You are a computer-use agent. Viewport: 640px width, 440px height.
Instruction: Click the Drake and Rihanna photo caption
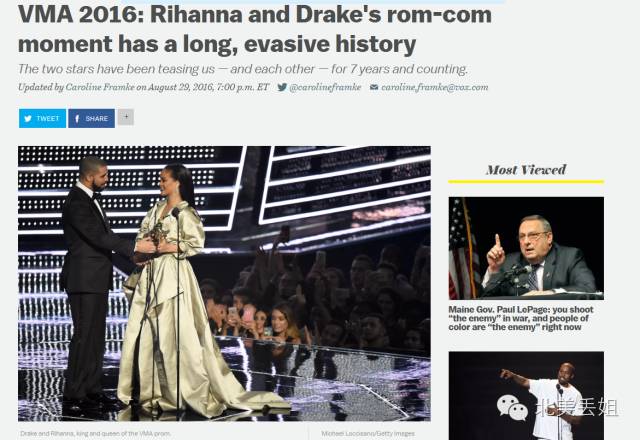click(x=96, y=433)
